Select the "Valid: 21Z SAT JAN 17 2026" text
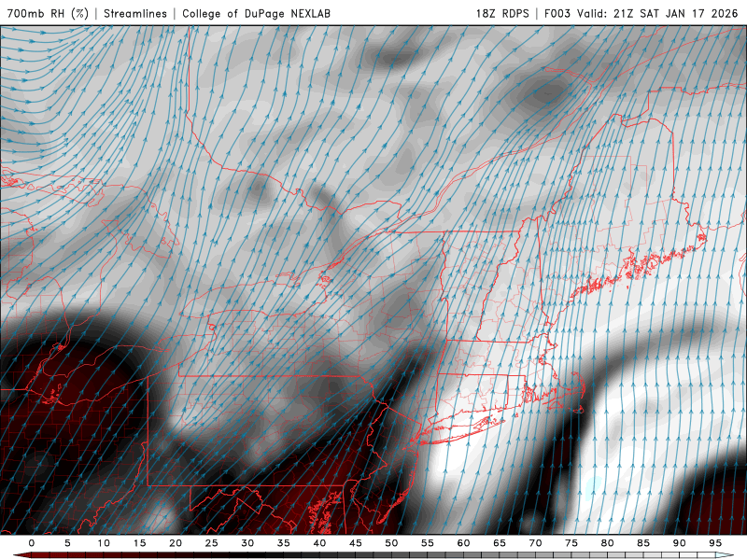Viewport: 747px width, 560px height. (x=657, y=13)
